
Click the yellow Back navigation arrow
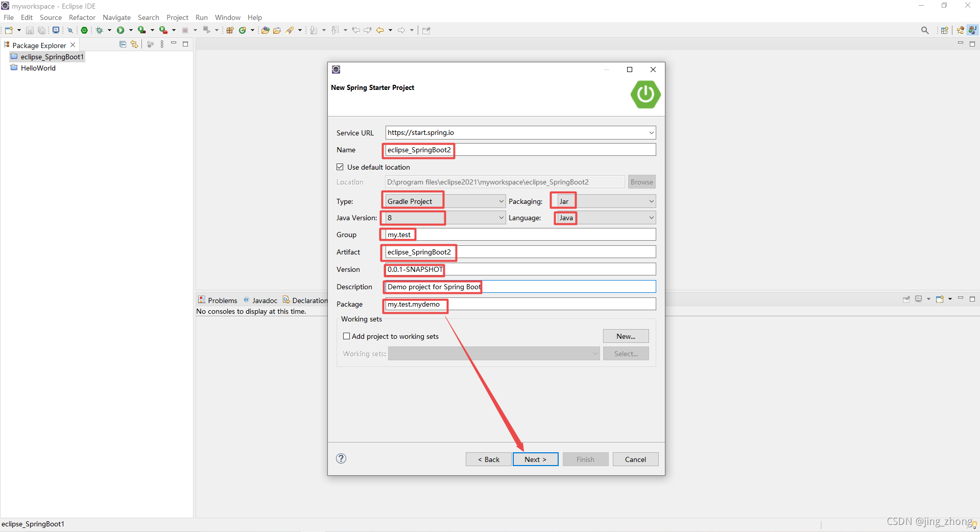(x=380, y=30)
